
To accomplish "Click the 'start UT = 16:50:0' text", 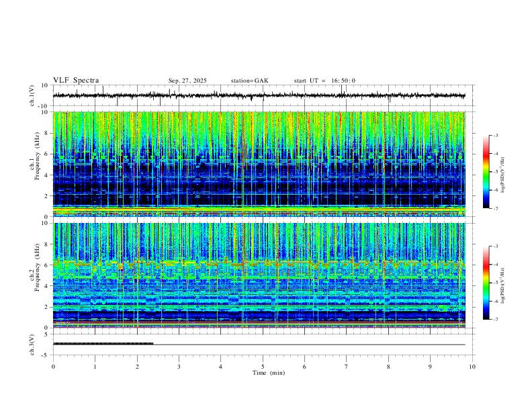I will pos(324,81).
